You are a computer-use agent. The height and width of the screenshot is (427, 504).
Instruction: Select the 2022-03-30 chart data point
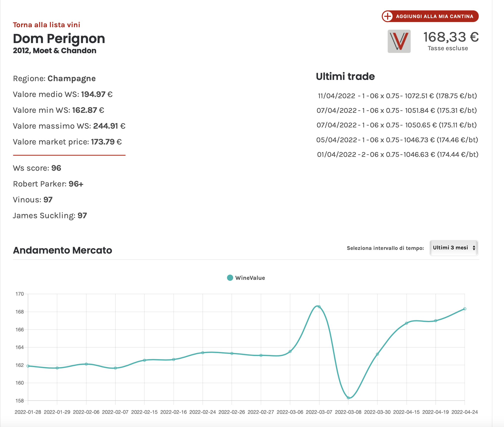377,354
